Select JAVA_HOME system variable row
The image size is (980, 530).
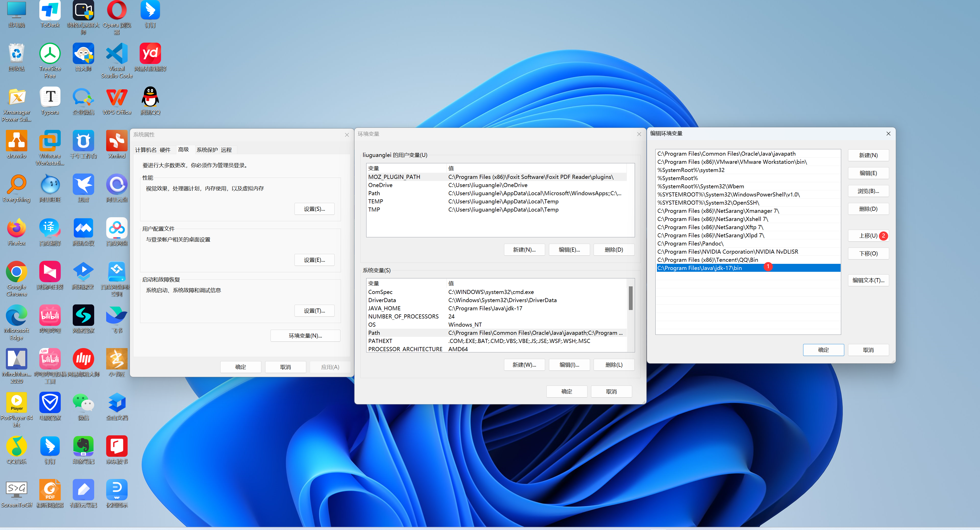click(x=496, y=308)
